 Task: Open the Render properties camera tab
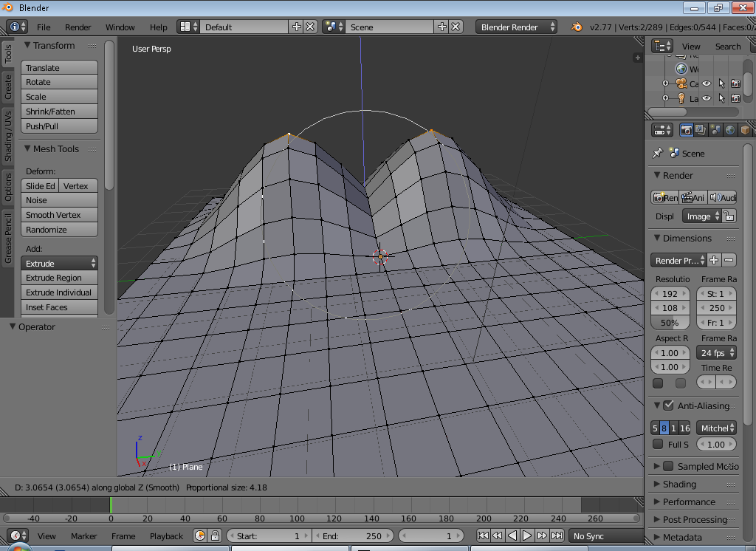point(686,130)
